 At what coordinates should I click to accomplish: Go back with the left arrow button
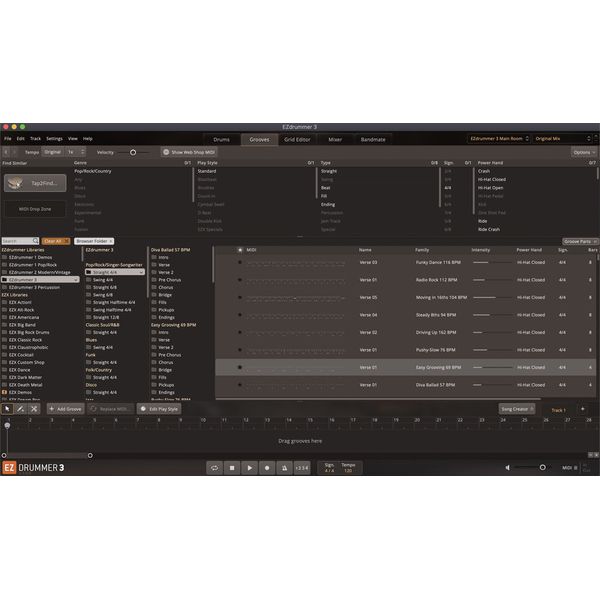(6, 152)
